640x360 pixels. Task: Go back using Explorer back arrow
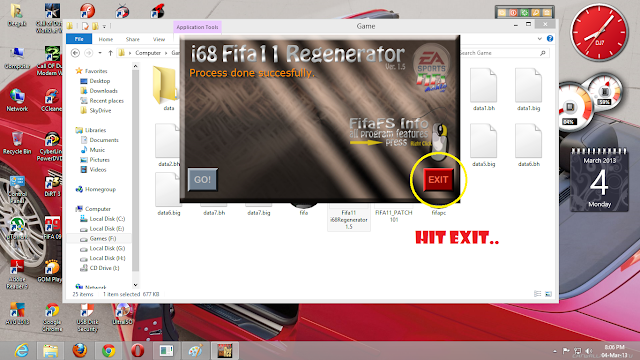click(x=75, y=53)
